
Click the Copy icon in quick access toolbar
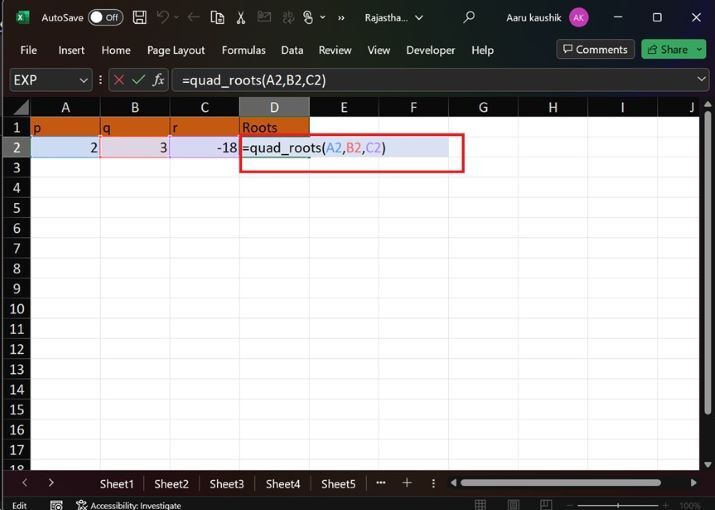tap(217, 18)
